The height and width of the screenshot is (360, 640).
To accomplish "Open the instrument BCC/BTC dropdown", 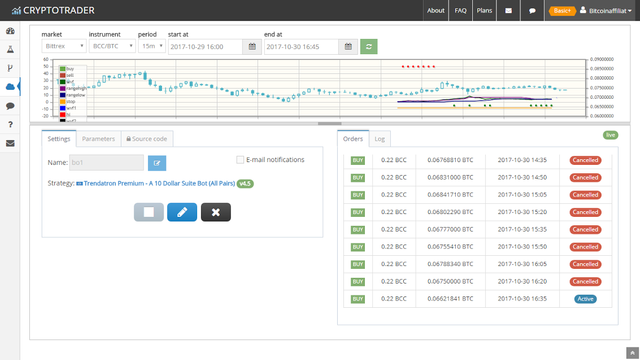I will pos(112,46).
